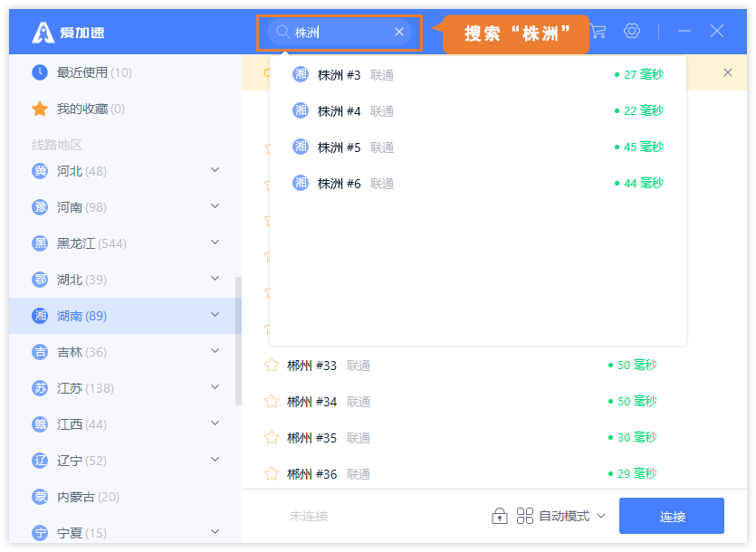Clear the search box with the X icon
Image resolution: width=756 pixels, height=552 pixels.
coord(399,32)
